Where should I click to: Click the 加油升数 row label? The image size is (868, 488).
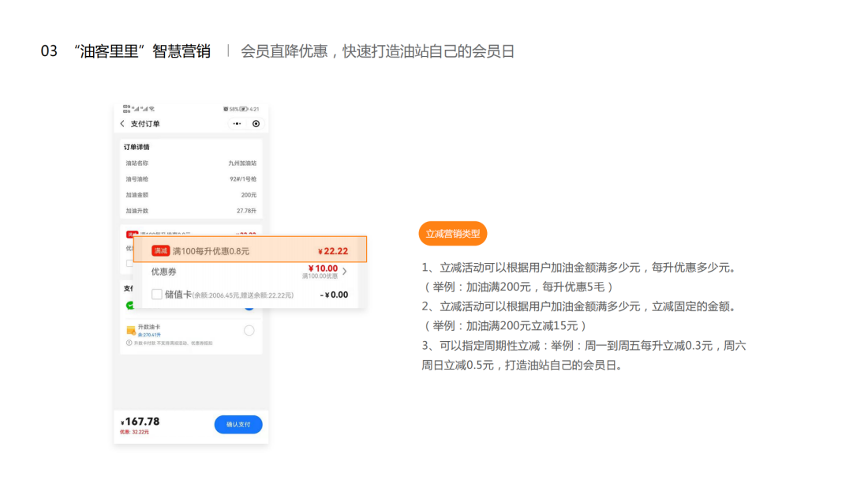click(137, 211)
